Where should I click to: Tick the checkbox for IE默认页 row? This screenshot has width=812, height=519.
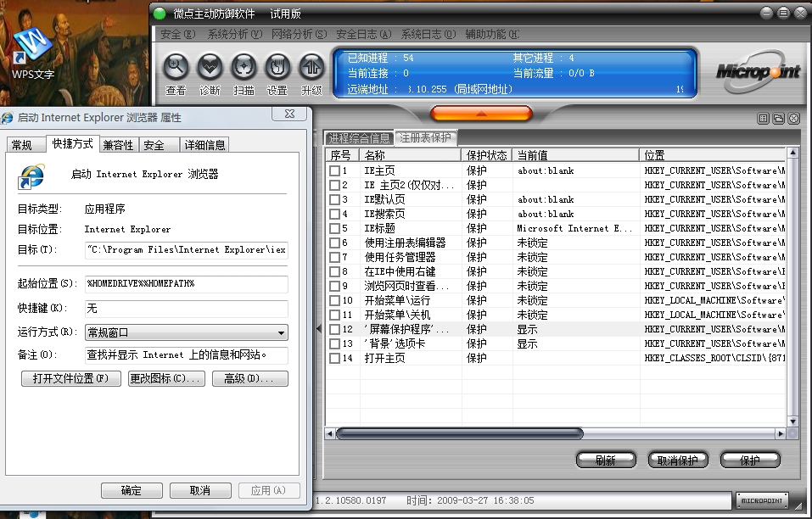point(334,200)
